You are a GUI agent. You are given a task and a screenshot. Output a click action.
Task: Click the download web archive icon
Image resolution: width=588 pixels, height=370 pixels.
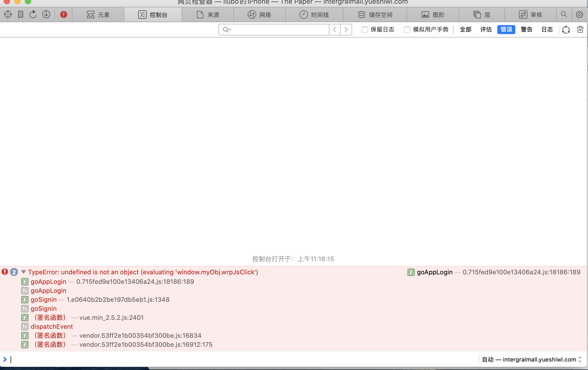pyautogui.click(x=46, y=14)
